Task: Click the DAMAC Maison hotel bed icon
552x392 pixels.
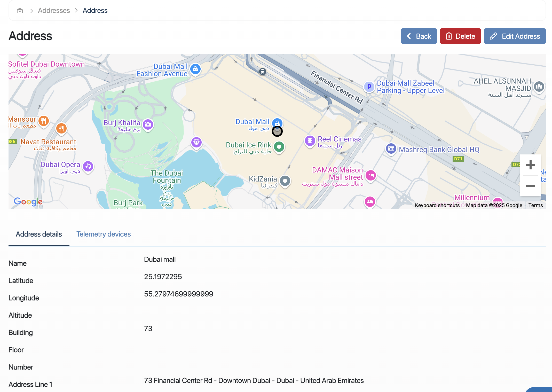Action: 371,175
